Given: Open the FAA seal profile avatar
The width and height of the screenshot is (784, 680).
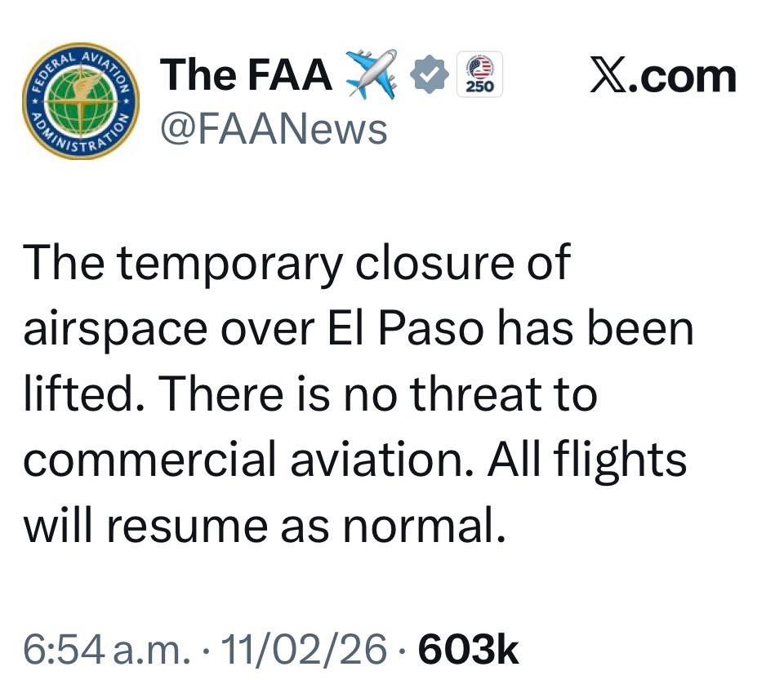Looking at the screenshot, I should point(81,100).
